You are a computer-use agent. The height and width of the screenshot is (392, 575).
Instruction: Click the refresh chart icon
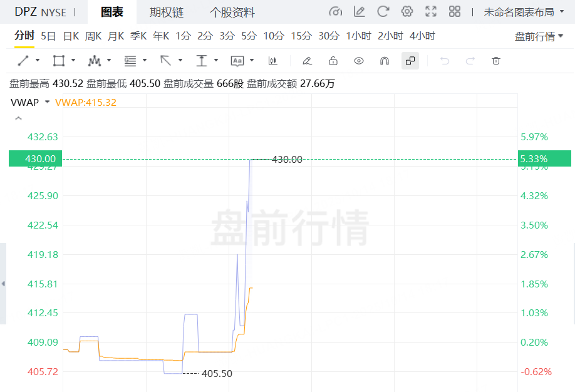coord(383,11)
